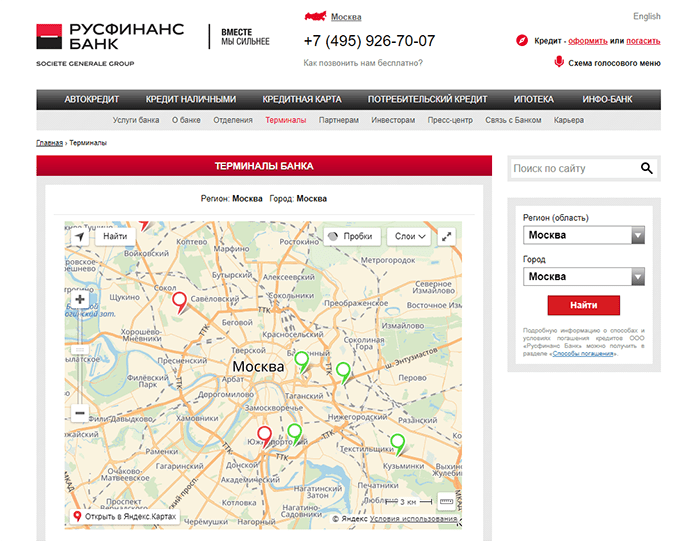Click the оформить credit link
This screenshot has height=541, width=700.
[588, 41]
